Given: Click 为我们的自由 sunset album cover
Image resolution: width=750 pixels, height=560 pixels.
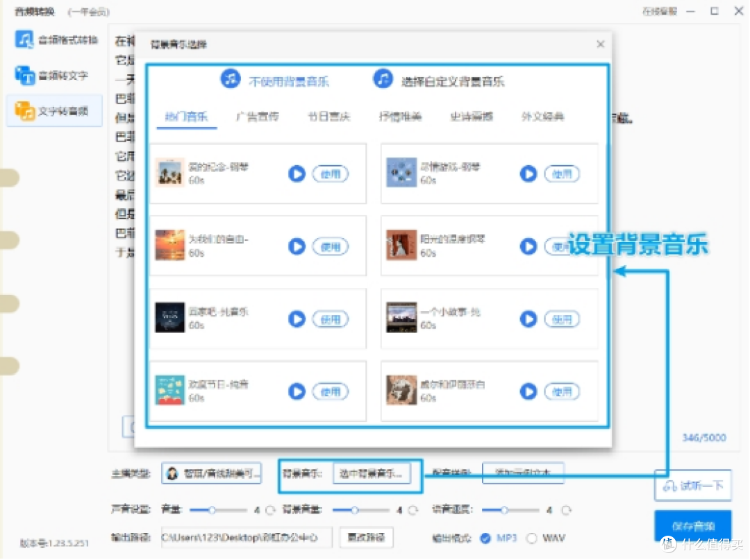Looking at the screenshot, I should (170, 245).
